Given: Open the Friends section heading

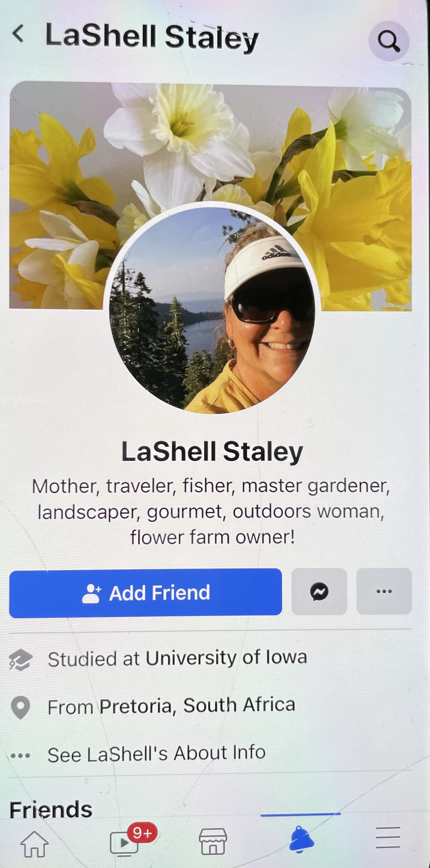Looking at the screenshot, I should click(x=51, y=809).
